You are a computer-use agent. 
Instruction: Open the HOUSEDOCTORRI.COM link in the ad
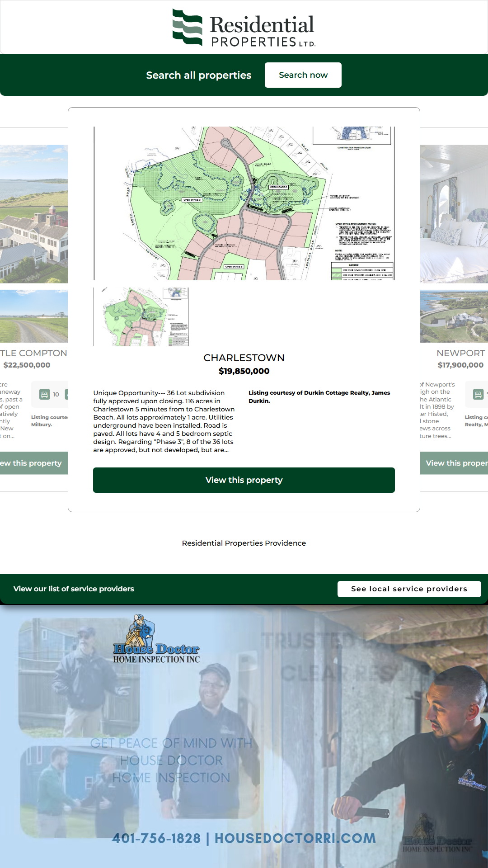(295, 838)
